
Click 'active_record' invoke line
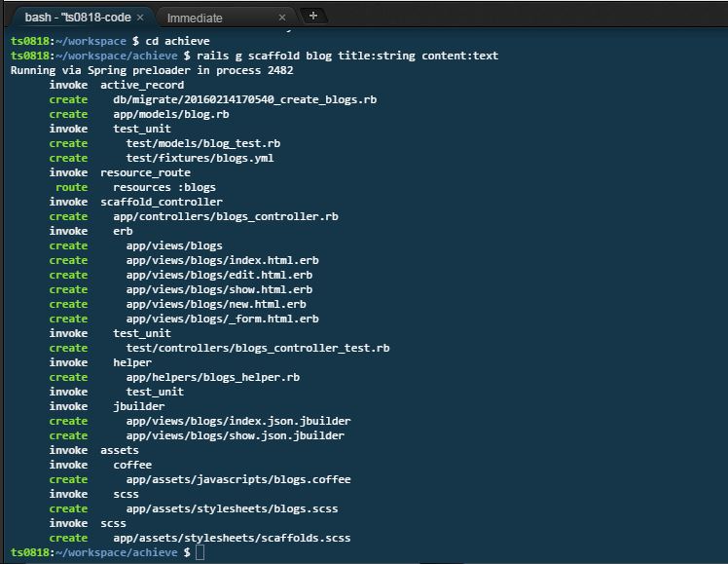coord(142,85)
